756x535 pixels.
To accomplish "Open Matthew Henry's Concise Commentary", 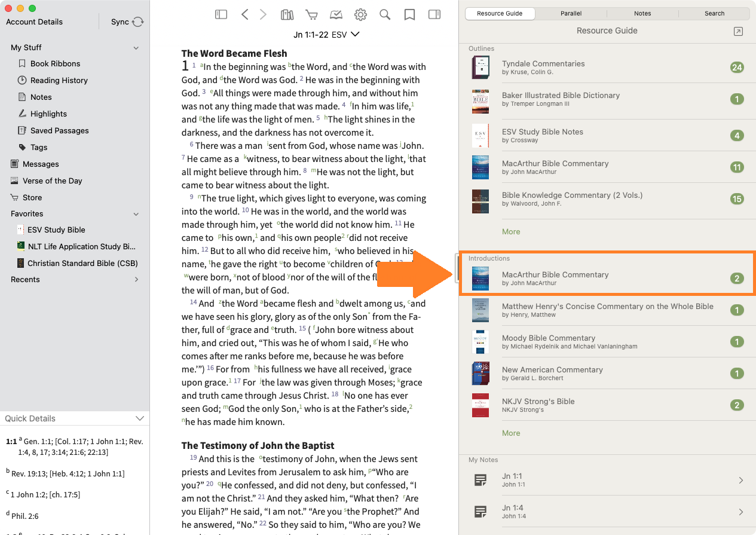I will 607,310.
